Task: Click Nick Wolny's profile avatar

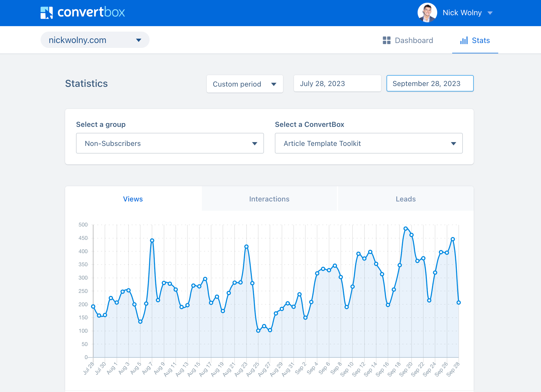Action: pyautogui.click(x=427, y=13)
